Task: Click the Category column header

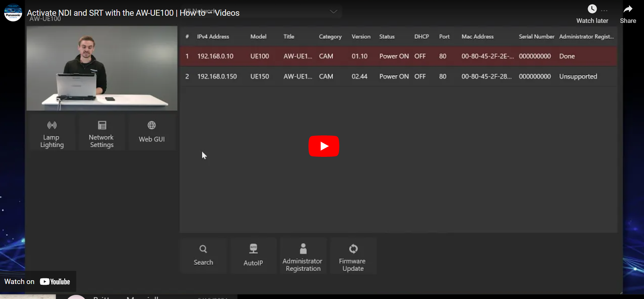Action: [x=330, y=36]
